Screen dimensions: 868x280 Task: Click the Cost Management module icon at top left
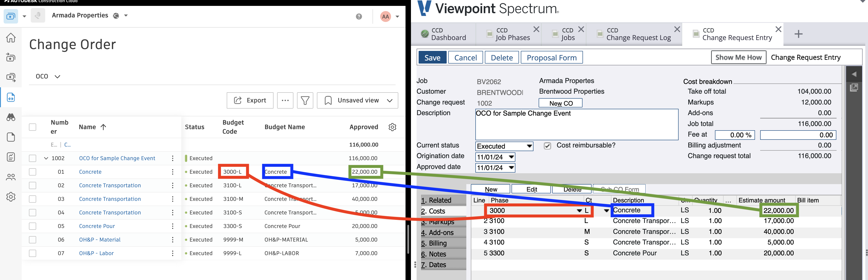coord(11,16)
